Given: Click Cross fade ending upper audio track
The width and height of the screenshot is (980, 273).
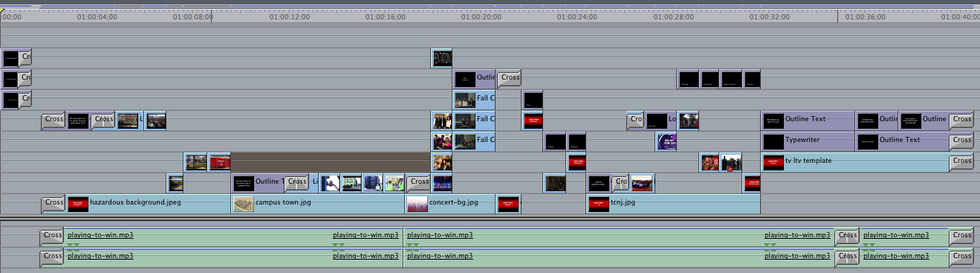Looking at the screenshot, I should click(x=961, y=237).
